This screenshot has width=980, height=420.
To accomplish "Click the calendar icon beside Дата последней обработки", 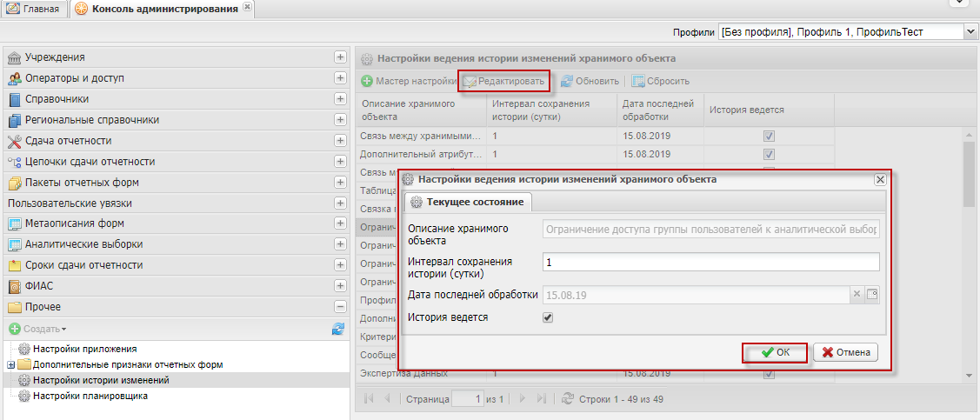I will click(x=872, y=295).
